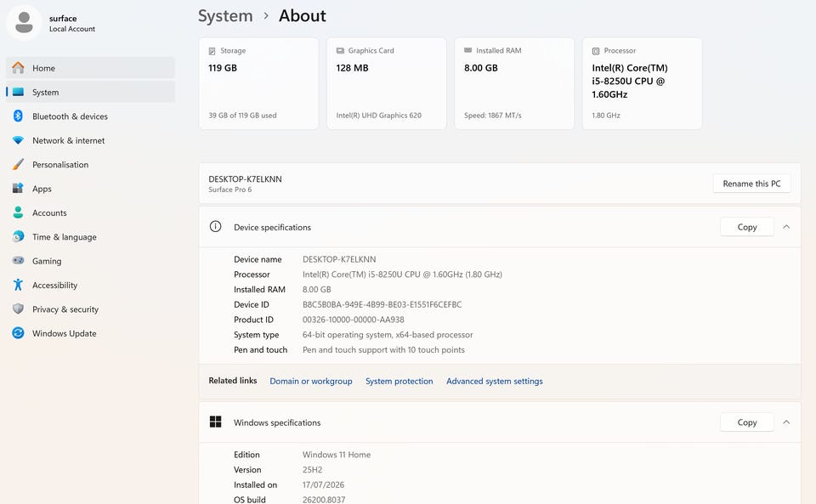Image resolution: width=816 pixels, height=504 pixels.
Task: Select the Device ID value text
Action: click(x=382, y=304)
